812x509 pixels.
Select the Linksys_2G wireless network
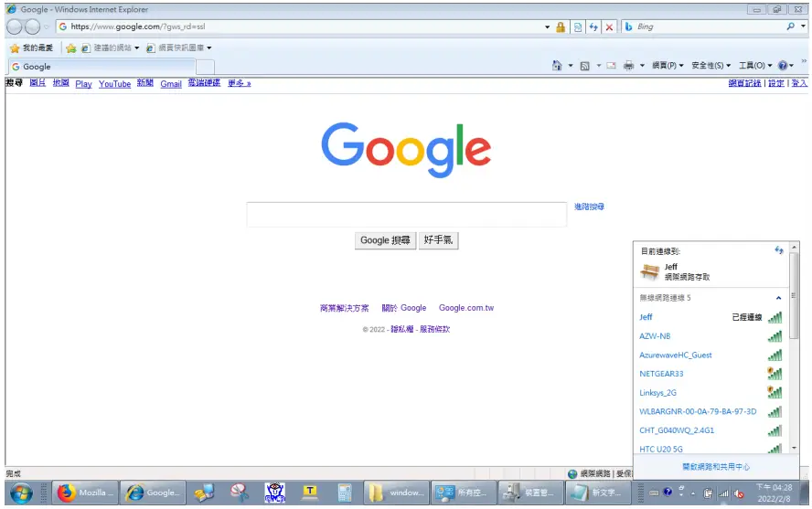click(x=710, y=393)
